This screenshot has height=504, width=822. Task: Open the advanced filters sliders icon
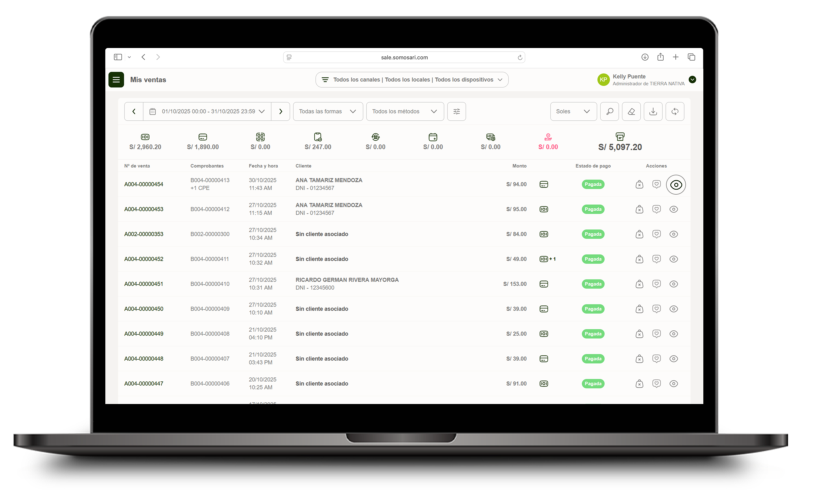tap(457, 111)
